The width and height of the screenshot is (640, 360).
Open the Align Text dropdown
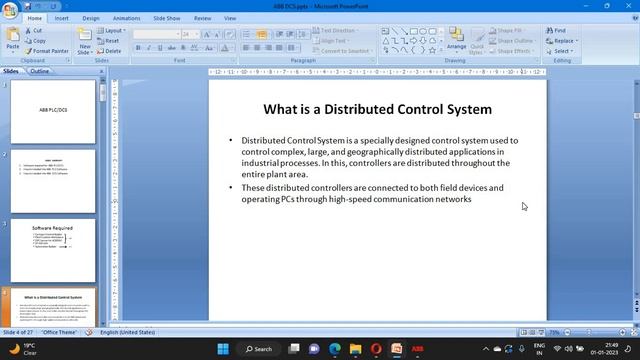point(331,41)
